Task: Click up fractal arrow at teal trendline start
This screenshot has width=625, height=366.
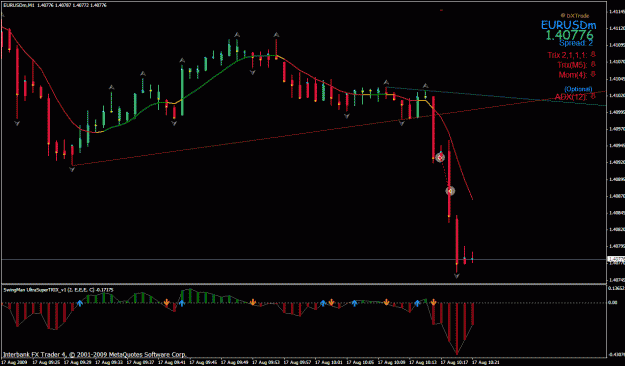Action: click(x=386, y=83)
